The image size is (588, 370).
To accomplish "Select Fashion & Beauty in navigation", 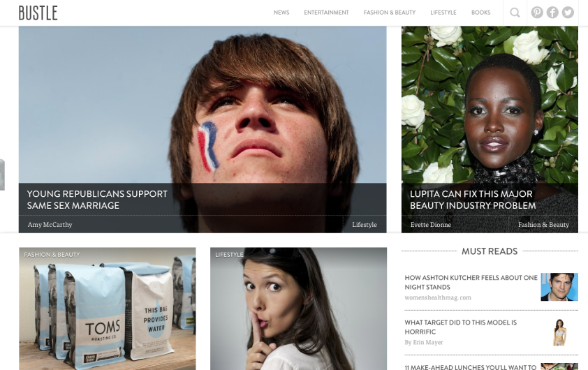I will pos(389,13).
